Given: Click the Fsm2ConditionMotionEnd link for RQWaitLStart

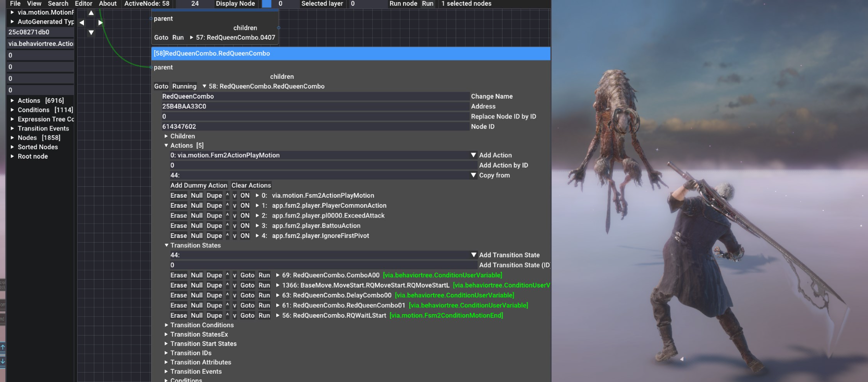Looking at the screenshot, I should pyautogui.click(x=446, y=316).
